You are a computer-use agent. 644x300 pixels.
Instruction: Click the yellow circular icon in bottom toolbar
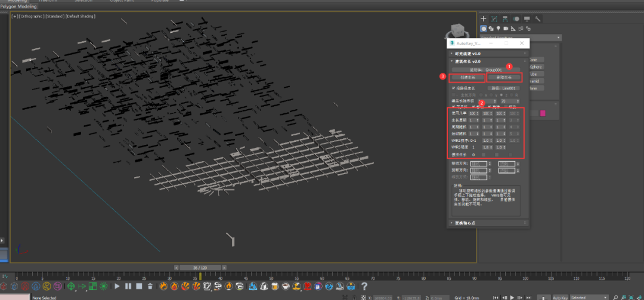click(x=47, y=286)
